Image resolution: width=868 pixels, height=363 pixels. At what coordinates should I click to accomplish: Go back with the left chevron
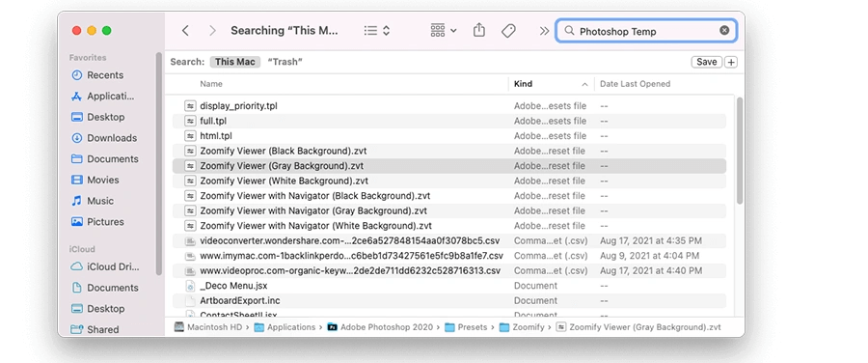(x=185, y=31)
